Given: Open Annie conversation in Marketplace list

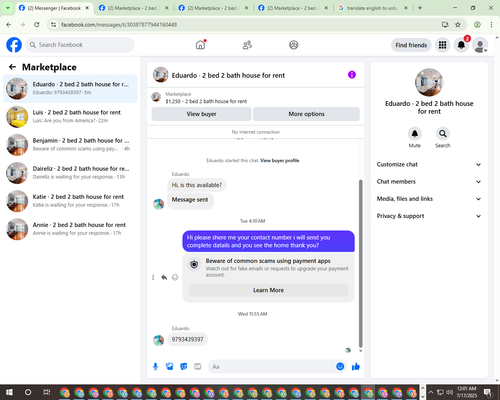Looking at the screenshot, I should point(70,229).
